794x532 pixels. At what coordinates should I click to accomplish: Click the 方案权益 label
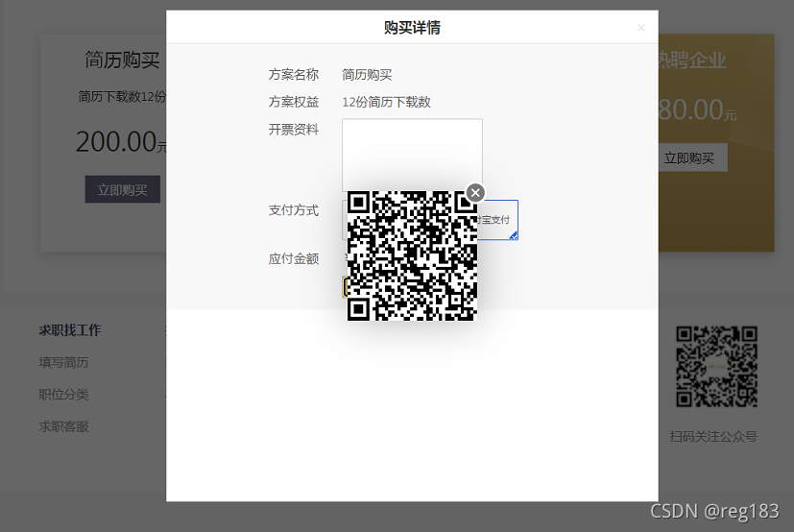[x=294, y=102]
